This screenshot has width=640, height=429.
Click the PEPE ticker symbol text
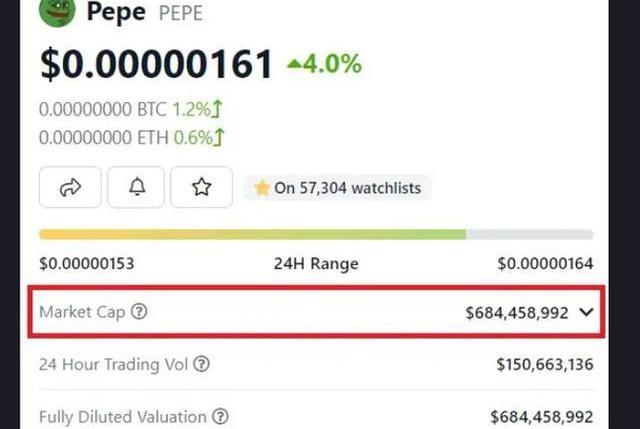point(180,13)
